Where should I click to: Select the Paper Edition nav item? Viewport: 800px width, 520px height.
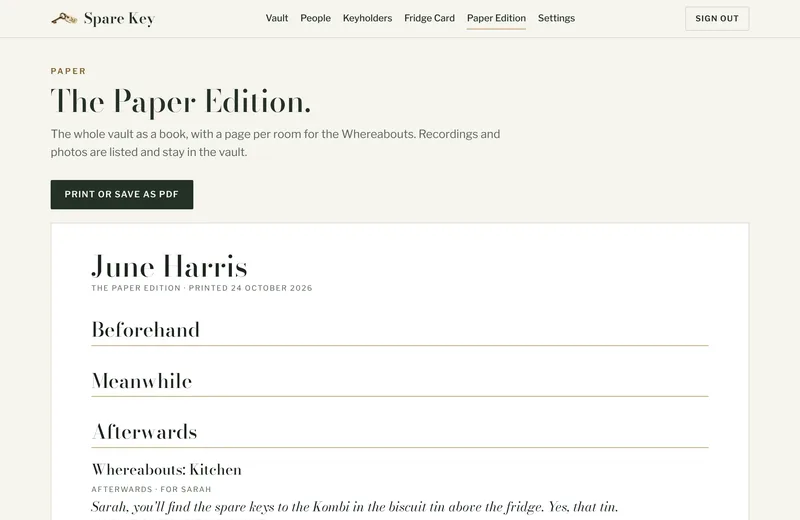[496, 18]
